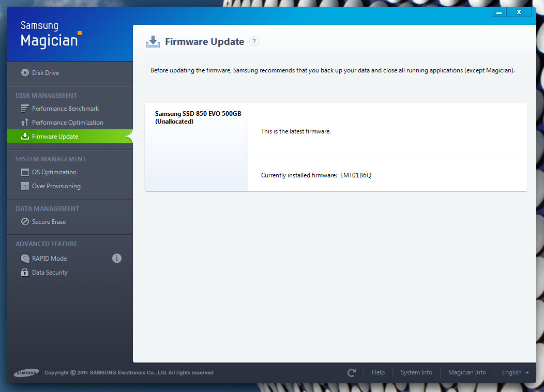This screenshot has height=392, width=544.
Task: Select Firmware Update in the sidebar
Action: coord(70,137)
